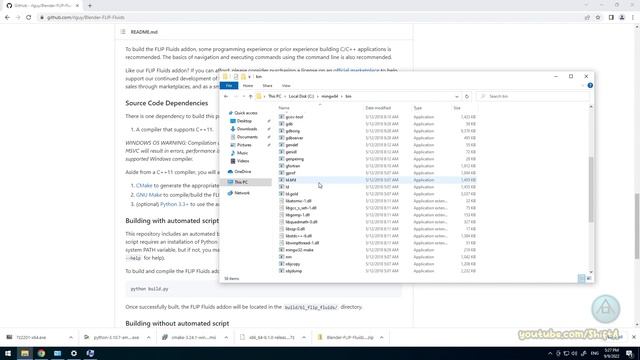Open Documents in navigation pane
Viewport: 640px width, 360px height.
point(247,137)
